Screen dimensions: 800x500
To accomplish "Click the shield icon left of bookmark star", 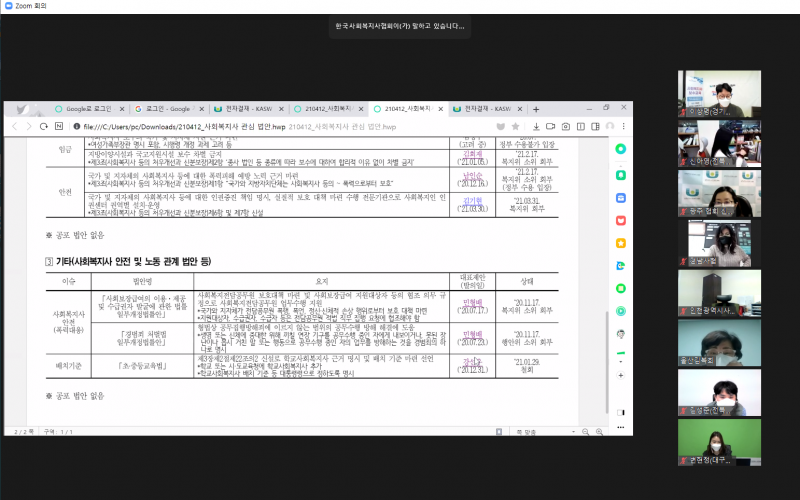I will (501, 126).
